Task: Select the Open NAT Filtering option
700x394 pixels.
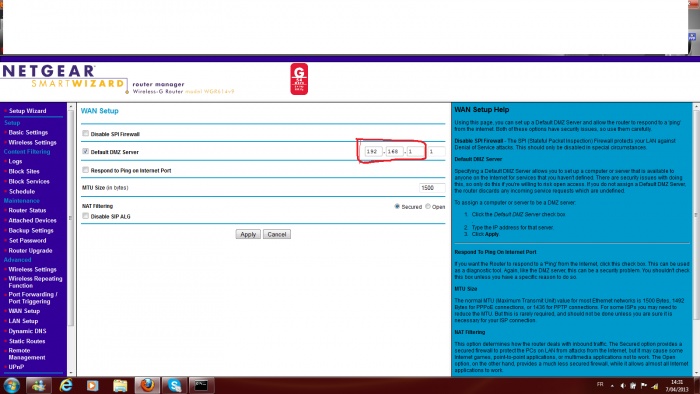Action: 428,206
